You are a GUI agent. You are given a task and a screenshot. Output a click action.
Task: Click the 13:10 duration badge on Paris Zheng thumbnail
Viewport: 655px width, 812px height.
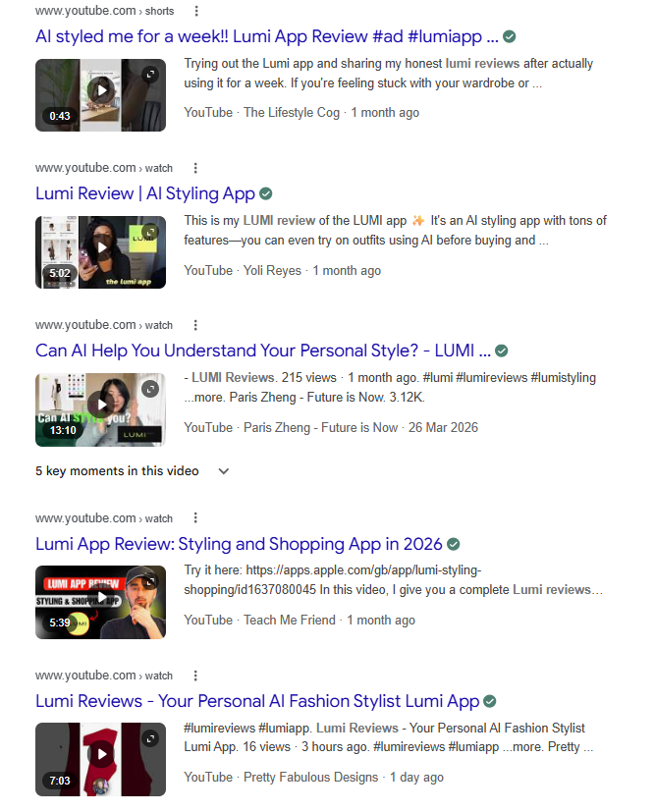[63, 430]
